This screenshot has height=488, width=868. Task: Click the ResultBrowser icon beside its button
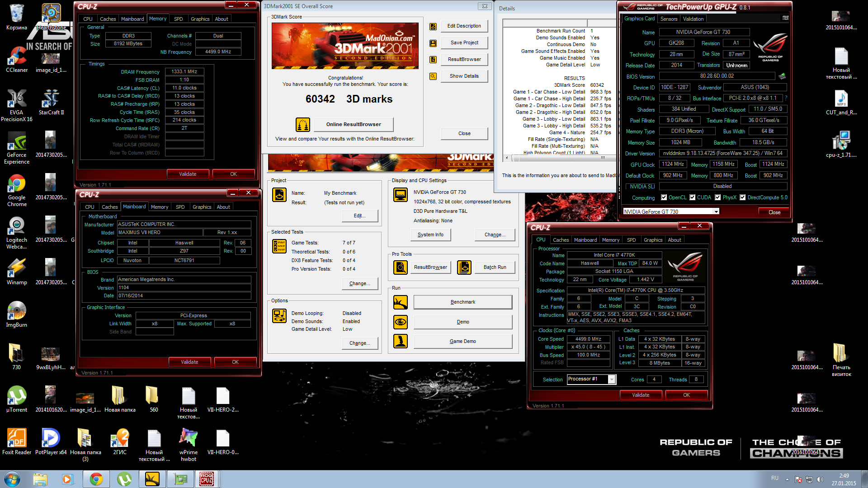[433, 60]
